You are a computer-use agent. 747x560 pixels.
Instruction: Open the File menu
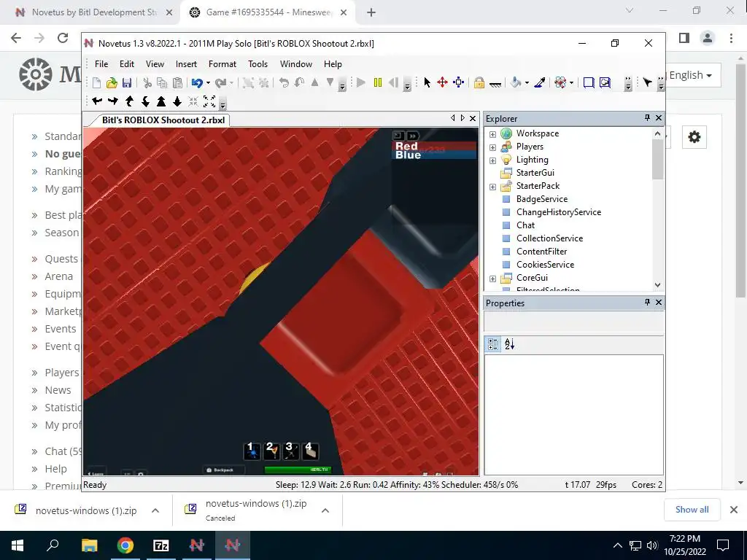pyautogui.click(x=101, y=64)
